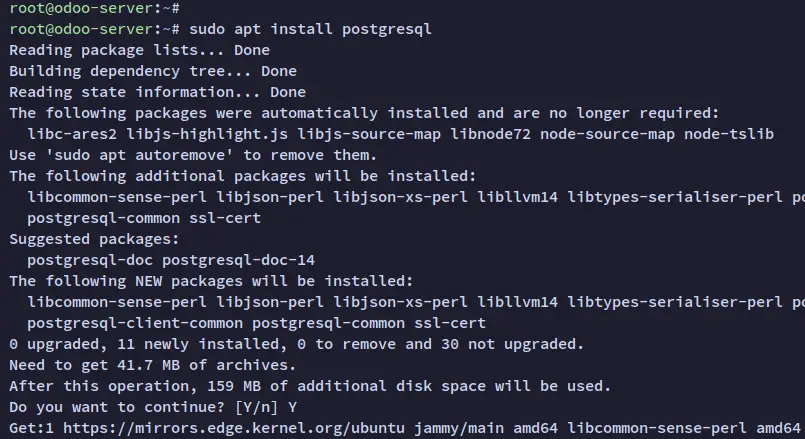805x439 pixels.
Task: Click the 'libc-ares2' package name
Action: pyautogui.click(x=72, y=135)
